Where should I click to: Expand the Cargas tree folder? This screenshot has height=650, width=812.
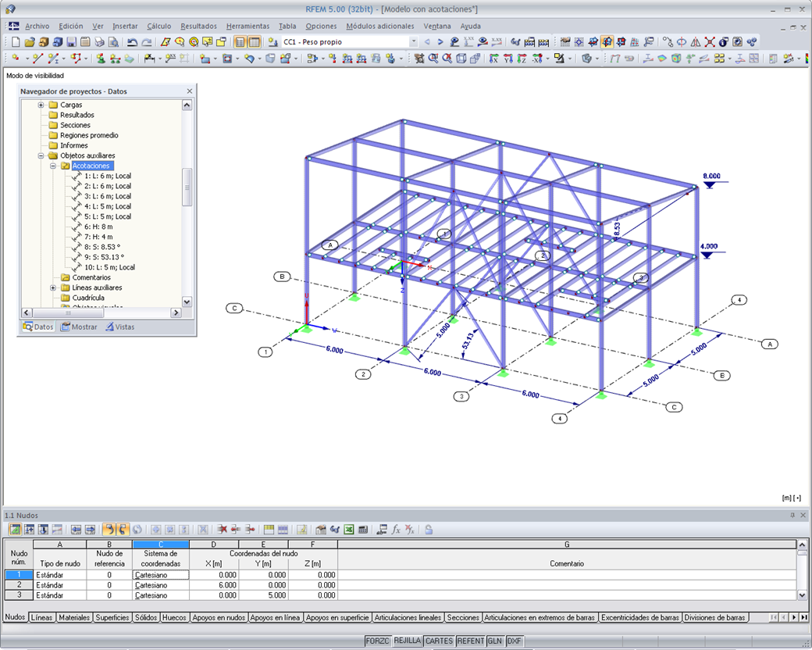(41, 105)
